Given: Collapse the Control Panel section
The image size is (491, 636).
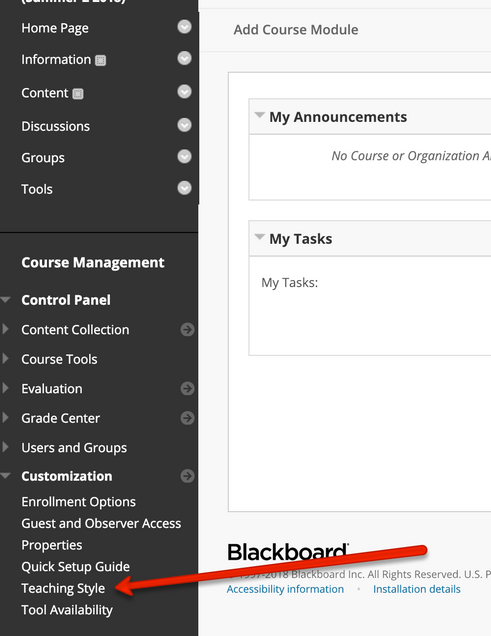Looking at the screenshot, I should click(x=5, y=300).
